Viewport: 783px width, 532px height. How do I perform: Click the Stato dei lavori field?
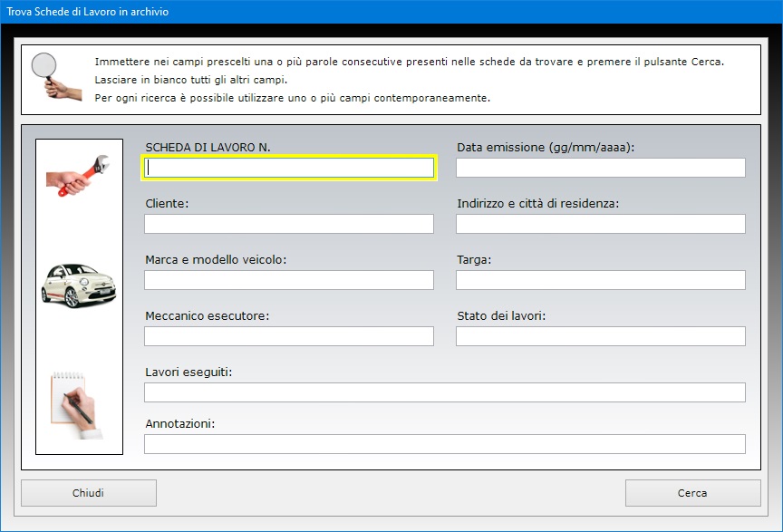pos(601,336)
